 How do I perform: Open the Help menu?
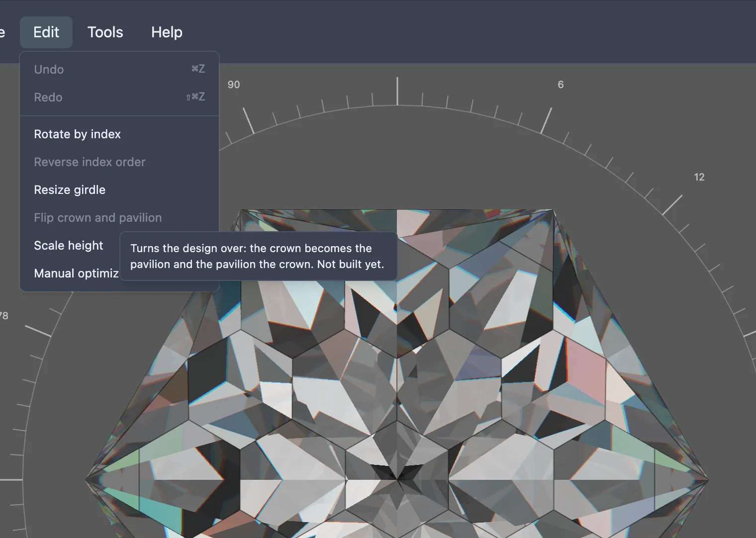(x=167, y=32)
